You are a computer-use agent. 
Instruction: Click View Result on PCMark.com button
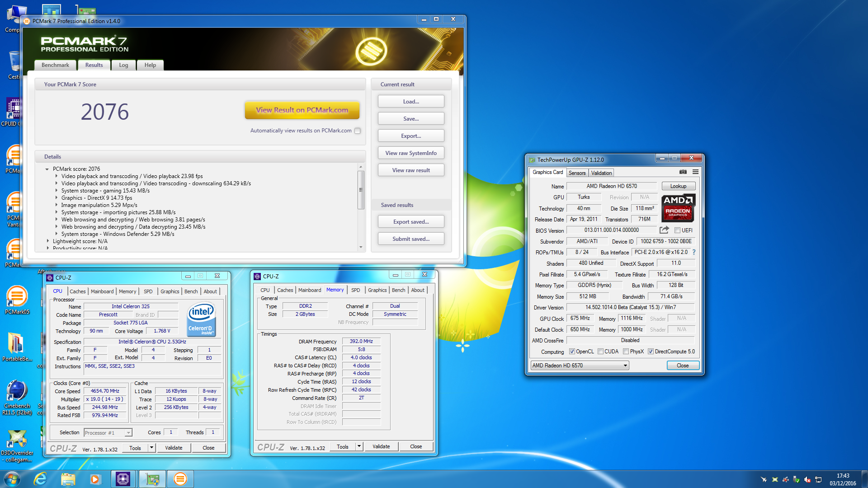point(302,110)
